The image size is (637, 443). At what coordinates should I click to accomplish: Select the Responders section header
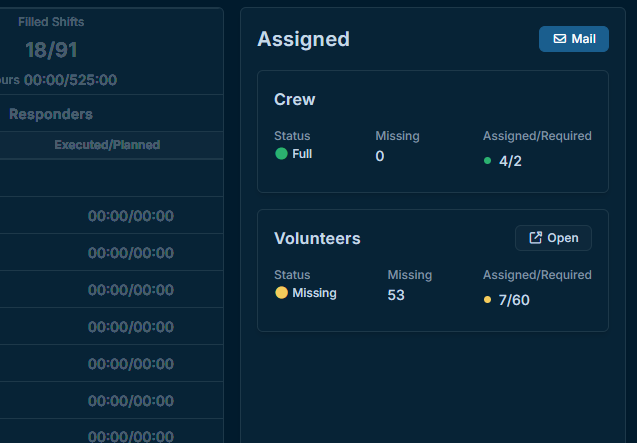51,114
